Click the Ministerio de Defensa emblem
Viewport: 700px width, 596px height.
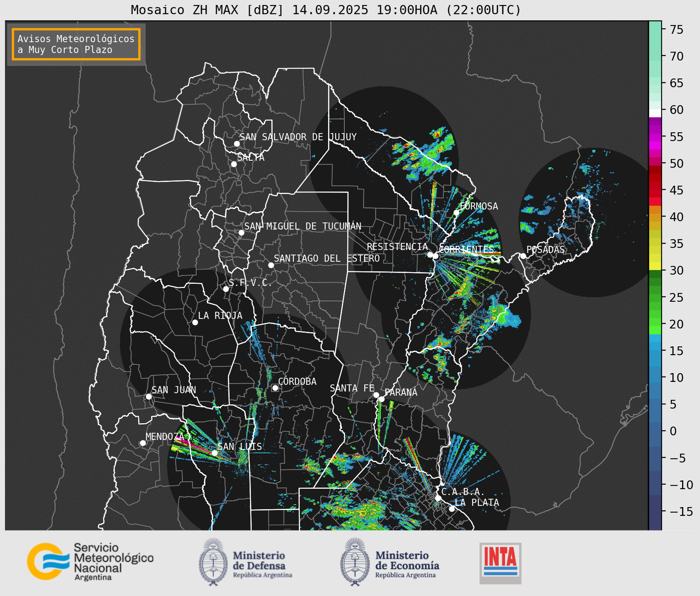(214, 562)
